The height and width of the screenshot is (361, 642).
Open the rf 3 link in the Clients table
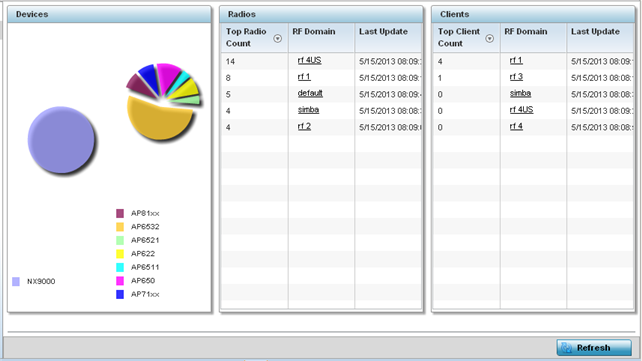point(516,77)
